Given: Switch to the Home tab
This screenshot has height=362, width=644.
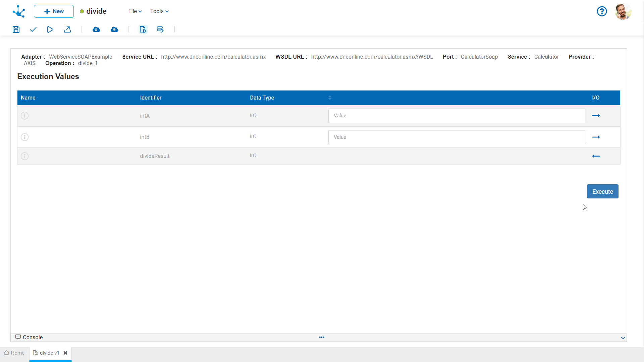Looking at the screenshot, I should tap(14, 353).
